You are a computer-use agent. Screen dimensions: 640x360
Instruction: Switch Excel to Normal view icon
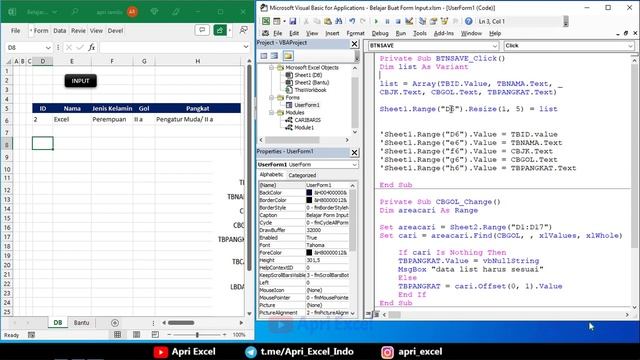point(118,335)
